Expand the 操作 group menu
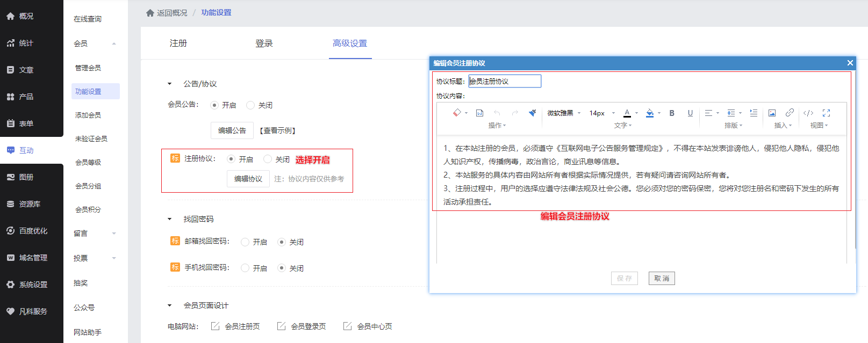868x343 pixels. coord(497,125)
